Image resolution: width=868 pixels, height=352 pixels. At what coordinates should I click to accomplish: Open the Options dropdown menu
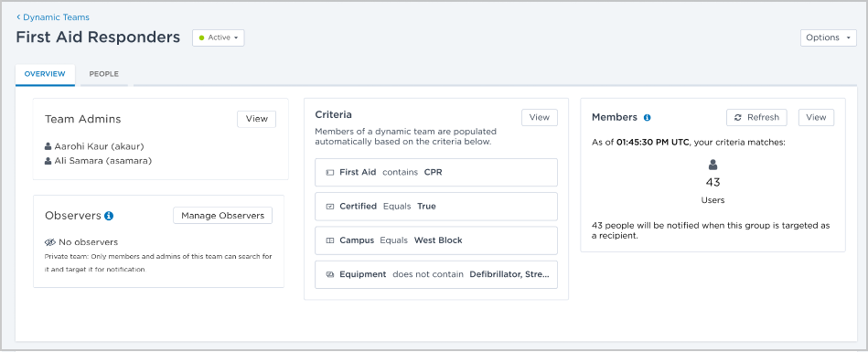(828, 37)
